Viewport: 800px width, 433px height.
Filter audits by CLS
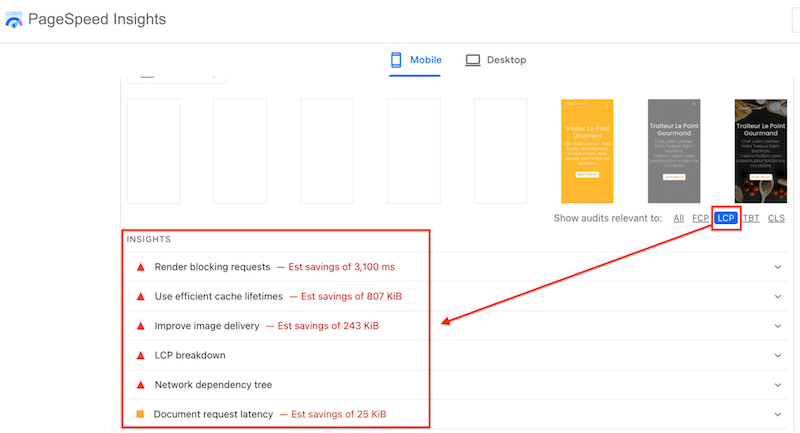pos(776,218)
